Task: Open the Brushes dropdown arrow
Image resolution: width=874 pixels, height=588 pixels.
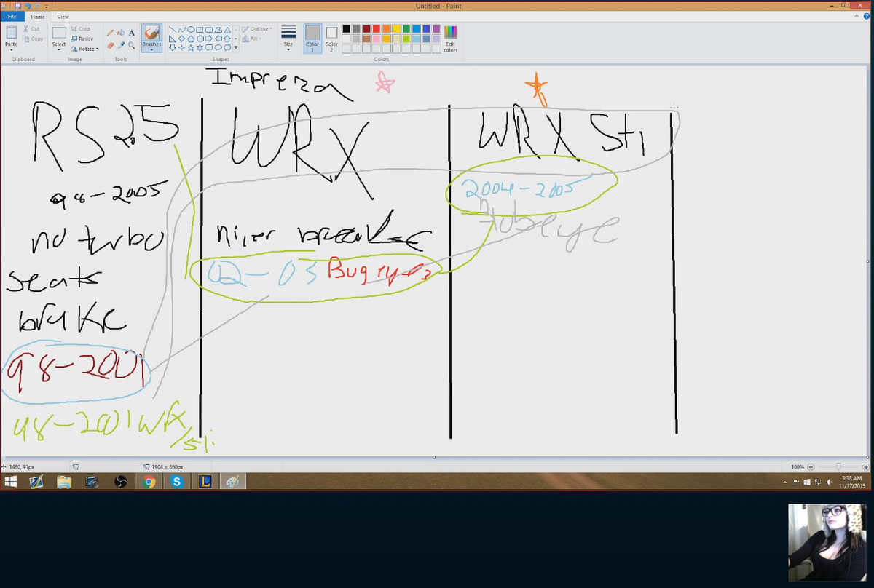Action: (x=151, y=49)
